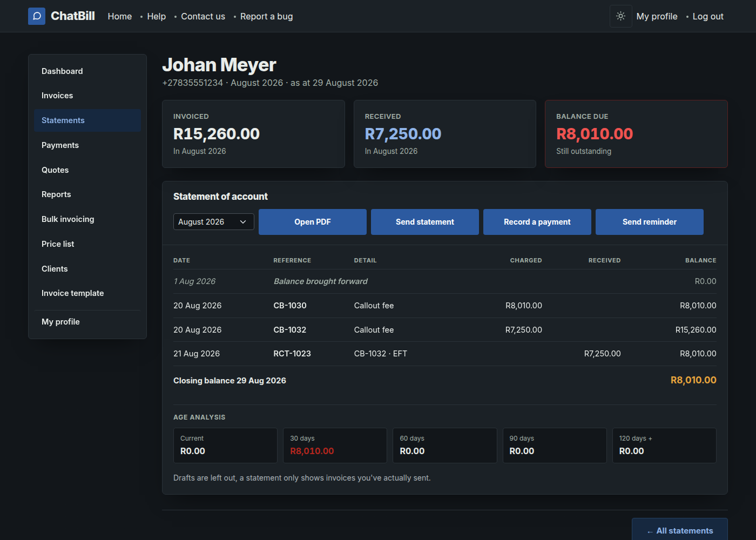Select Statements in the sidebar
Screen dimensions: 756x540
pos(87,120)
